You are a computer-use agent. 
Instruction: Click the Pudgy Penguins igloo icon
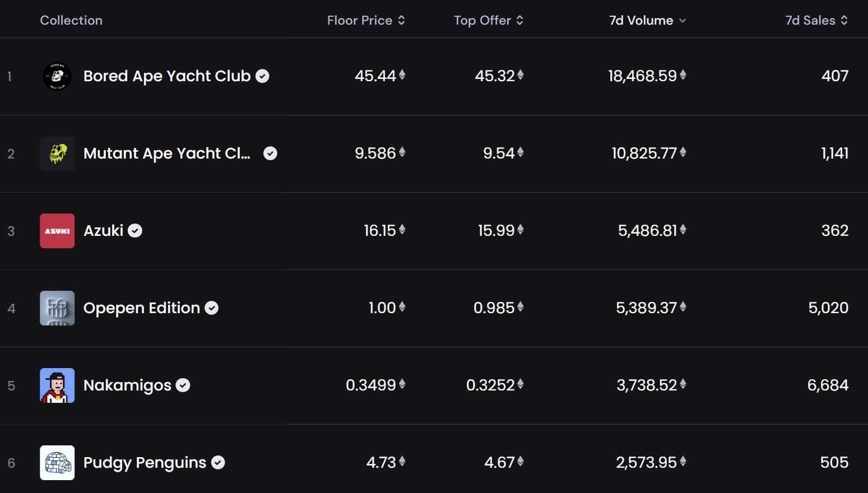[x=57, y=463]
